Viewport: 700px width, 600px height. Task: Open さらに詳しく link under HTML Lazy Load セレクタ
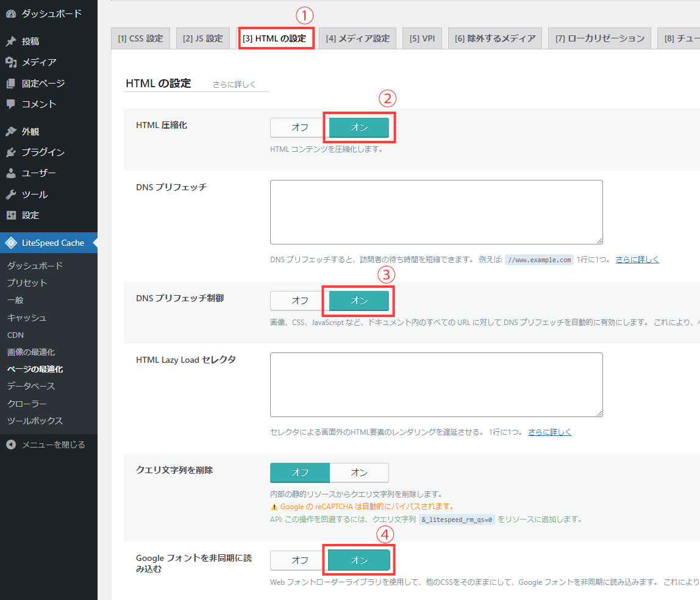549,432
